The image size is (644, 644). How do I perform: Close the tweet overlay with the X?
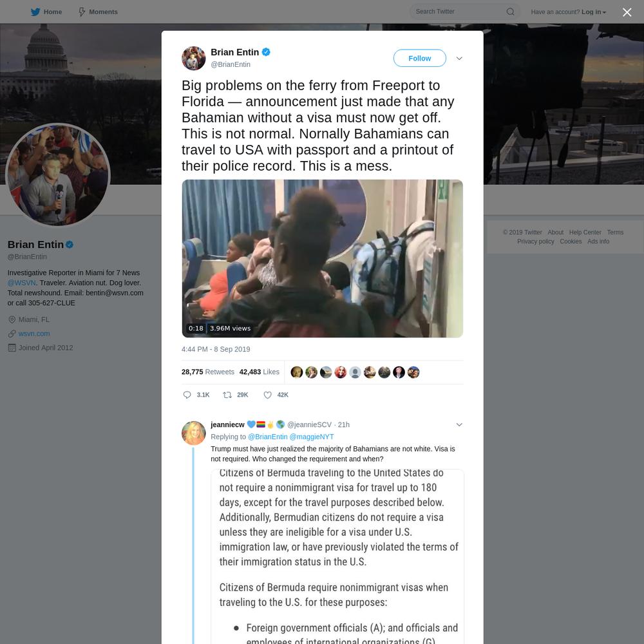point(627,12)
